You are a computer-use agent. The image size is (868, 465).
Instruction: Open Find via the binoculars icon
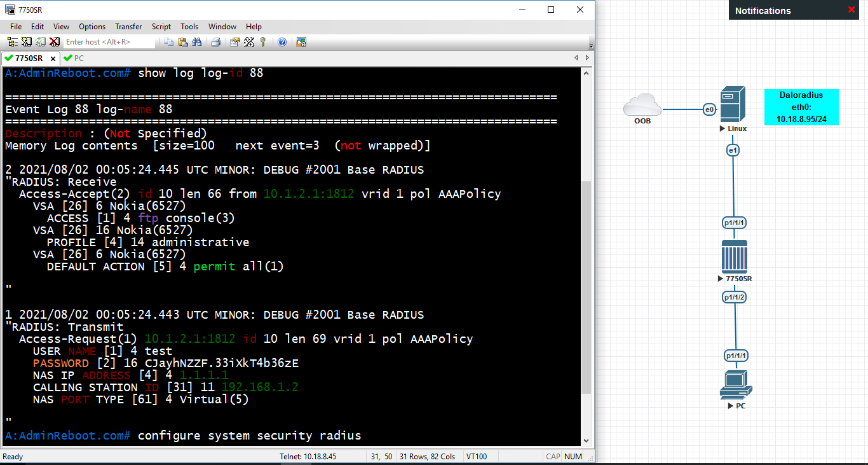pos(197,42)
